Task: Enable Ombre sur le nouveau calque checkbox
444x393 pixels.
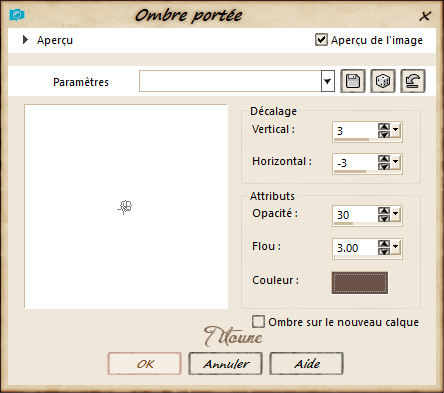Action: (258, 322)
